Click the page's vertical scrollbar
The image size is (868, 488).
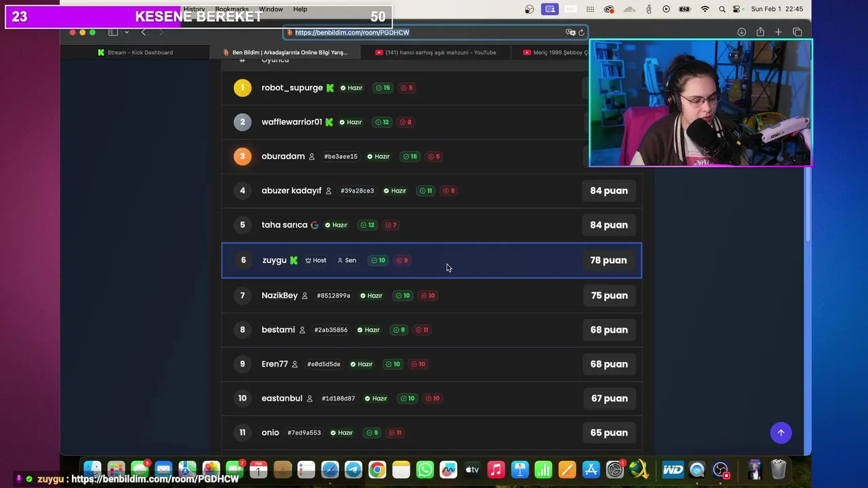(807, 203)
